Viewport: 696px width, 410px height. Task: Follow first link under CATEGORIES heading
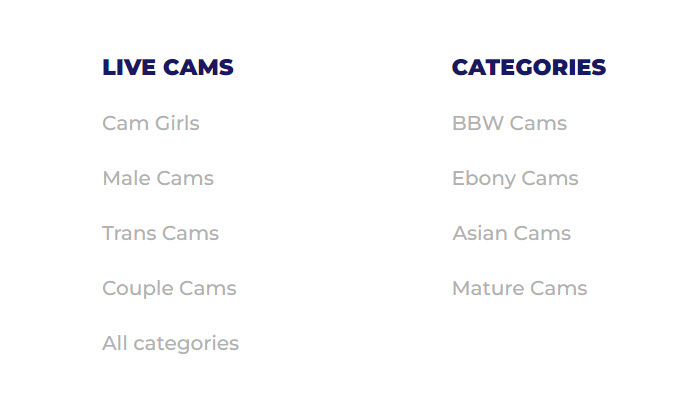[510, 123]
